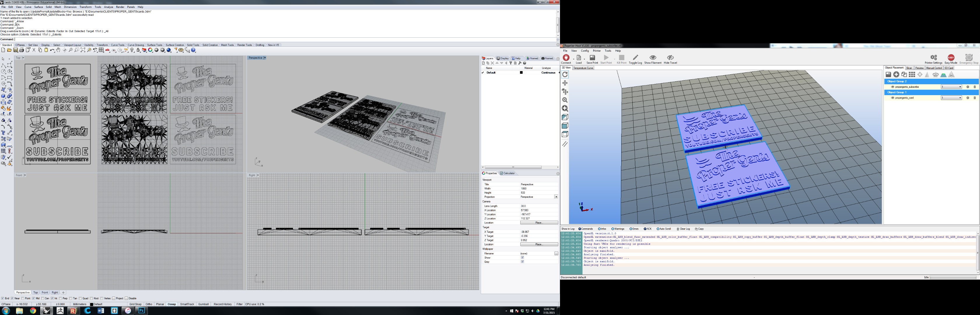Switch to the Mesh Tools toolbar tab
This screenshot has width=980, height=315.
227,45
